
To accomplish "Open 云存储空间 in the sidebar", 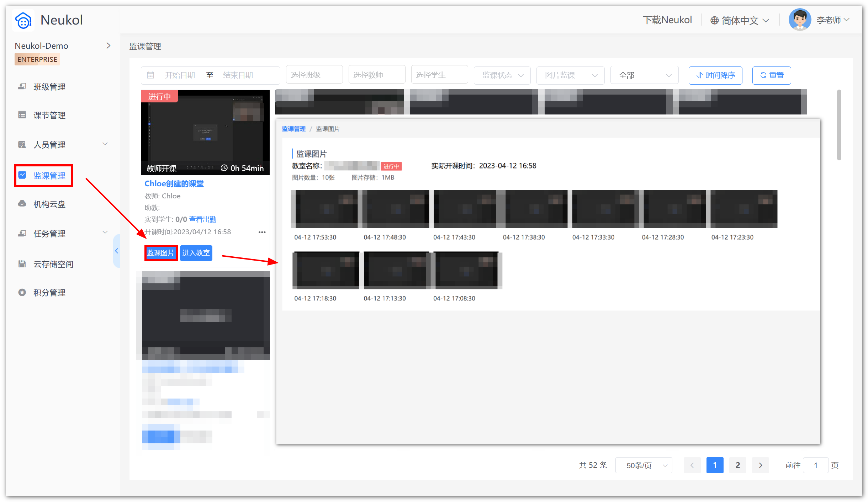I will coord(53,264).
